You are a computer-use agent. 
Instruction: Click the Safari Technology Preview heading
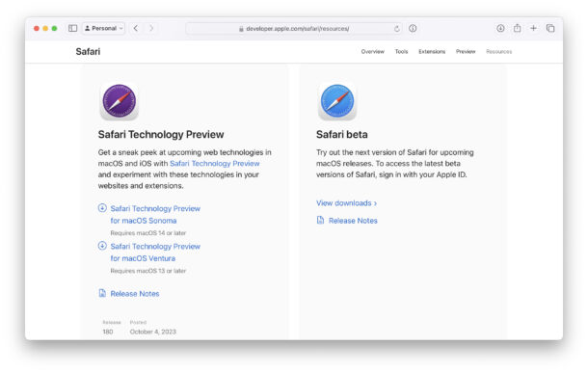161,135
